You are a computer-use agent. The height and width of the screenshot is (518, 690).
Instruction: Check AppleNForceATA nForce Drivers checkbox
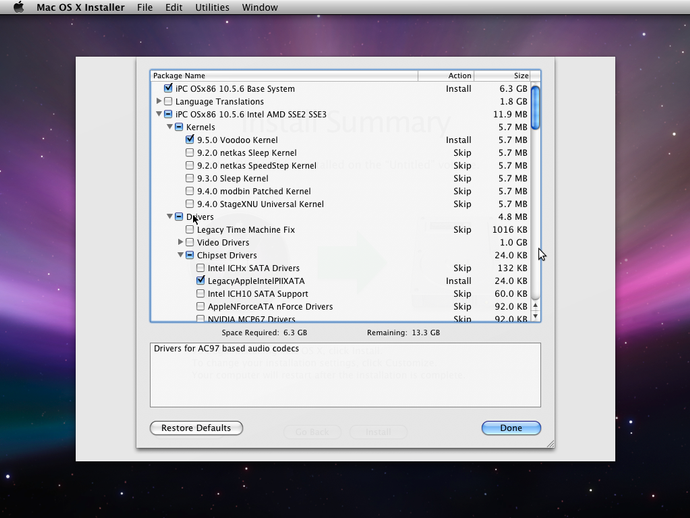(200, 306)
